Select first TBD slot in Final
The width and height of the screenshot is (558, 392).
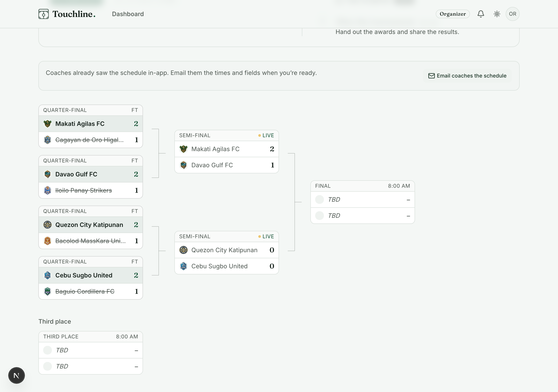click(363, 199)
